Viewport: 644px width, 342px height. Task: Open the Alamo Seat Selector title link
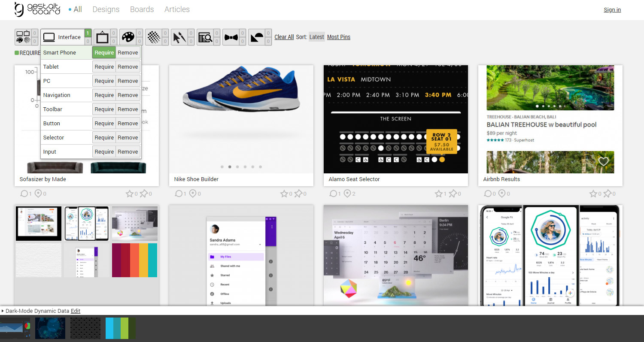coord(354,179)
